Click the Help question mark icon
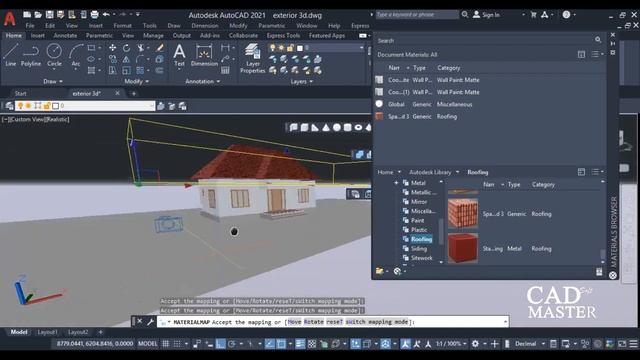Image resolution: width=640 pixels, height=360 pixels. [x=566, y=15]
